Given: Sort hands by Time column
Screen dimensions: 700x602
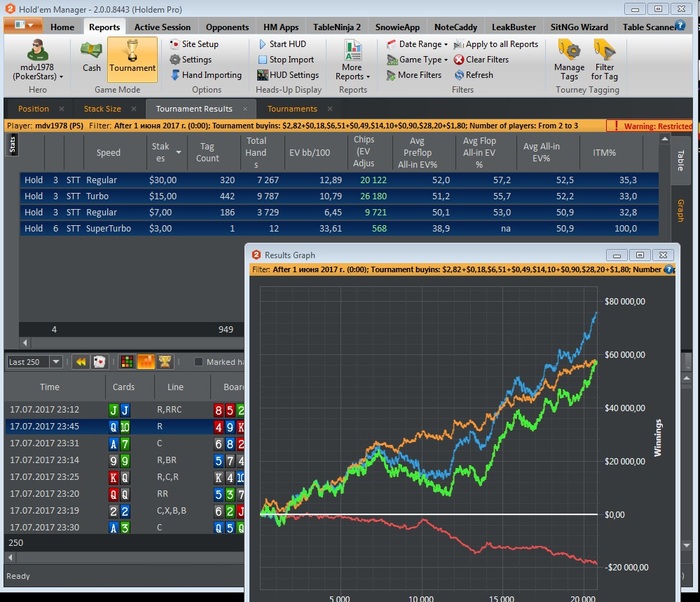Looking at the screenshot, I should [x=50, y=387].
